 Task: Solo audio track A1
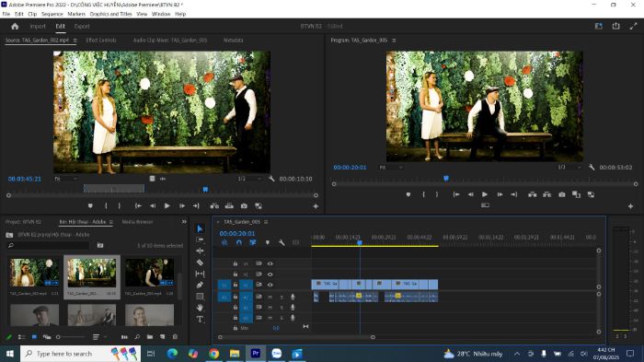click(x=282, y=297)
